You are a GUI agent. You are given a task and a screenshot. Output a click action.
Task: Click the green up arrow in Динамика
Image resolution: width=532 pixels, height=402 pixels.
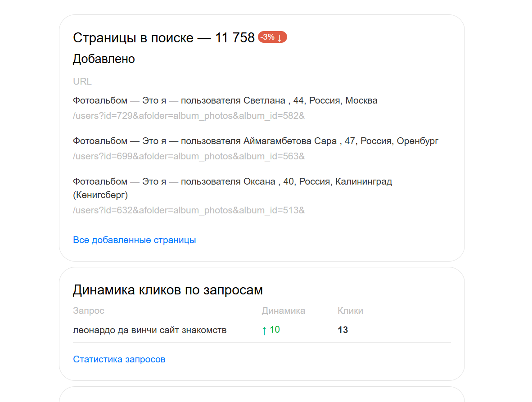click(264, 330)
